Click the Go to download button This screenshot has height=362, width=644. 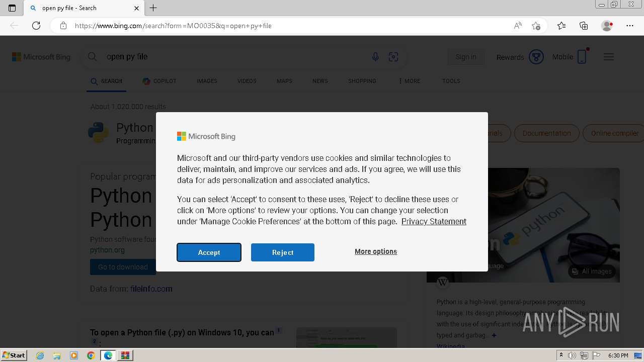click(x=123, y=267)
